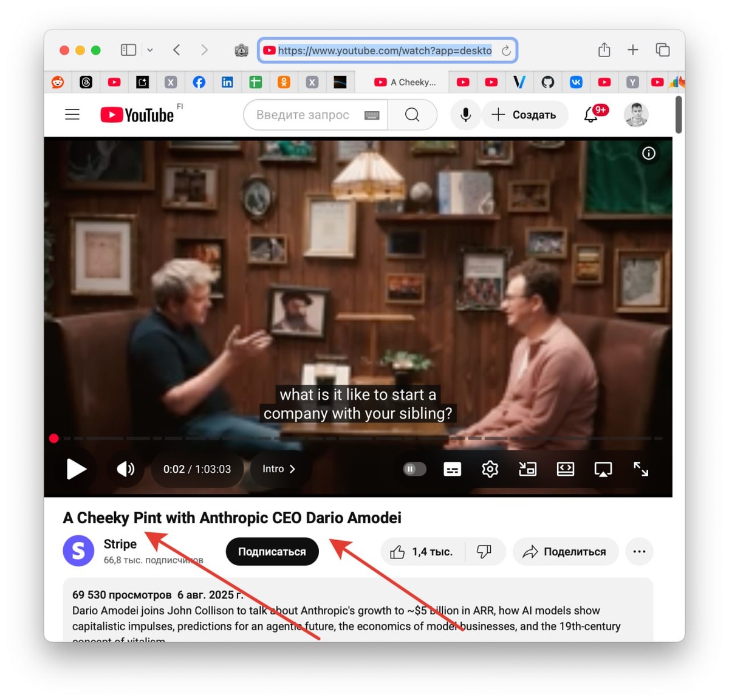The height and width of the screenshot is (700, 729).
Task: Switch to the LinkedIn tab
Action: tap(227, 82)
